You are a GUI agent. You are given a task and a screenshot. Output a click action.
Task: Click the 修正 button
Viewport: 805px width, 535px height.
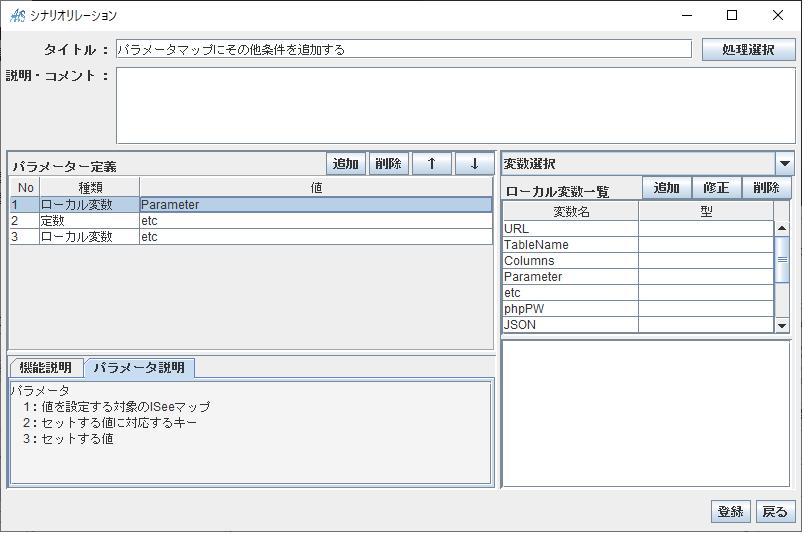point(716,187)
